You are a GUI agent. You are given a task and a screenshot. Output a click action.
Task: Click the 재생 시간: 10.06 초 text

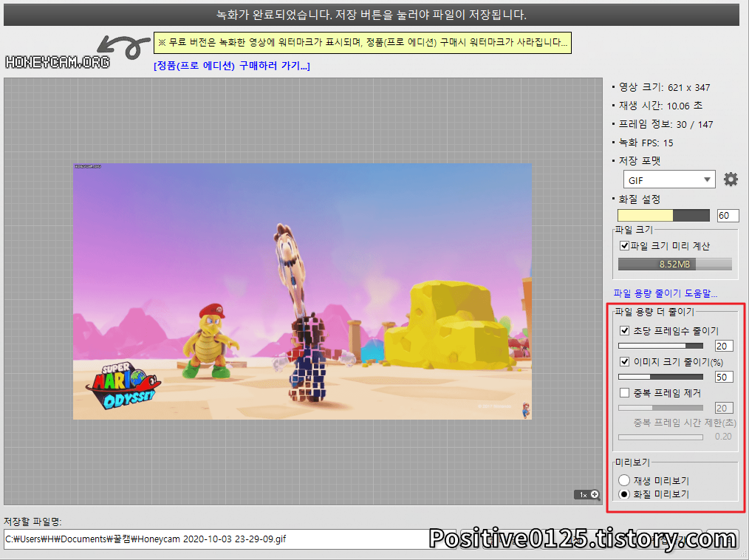pos(660,106)
